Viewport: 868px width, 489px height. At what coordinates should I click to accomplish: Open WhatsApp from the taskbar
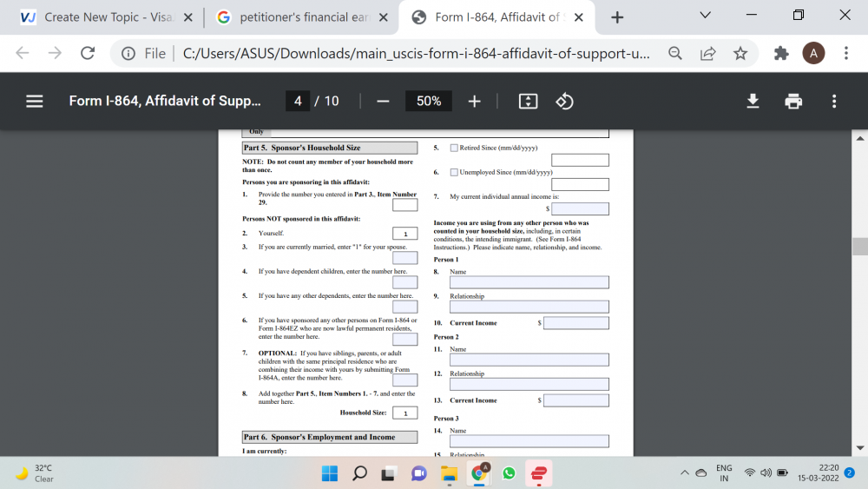(508, 473)
